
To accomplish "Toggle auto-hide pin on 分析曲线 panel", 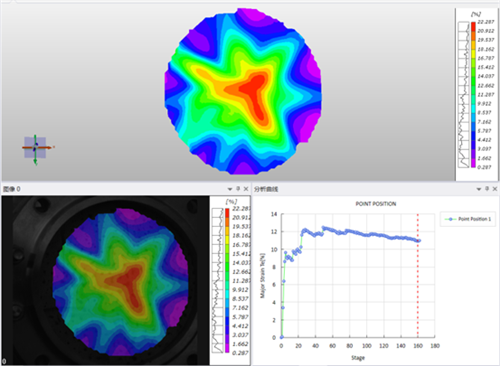I will point(487,189).
